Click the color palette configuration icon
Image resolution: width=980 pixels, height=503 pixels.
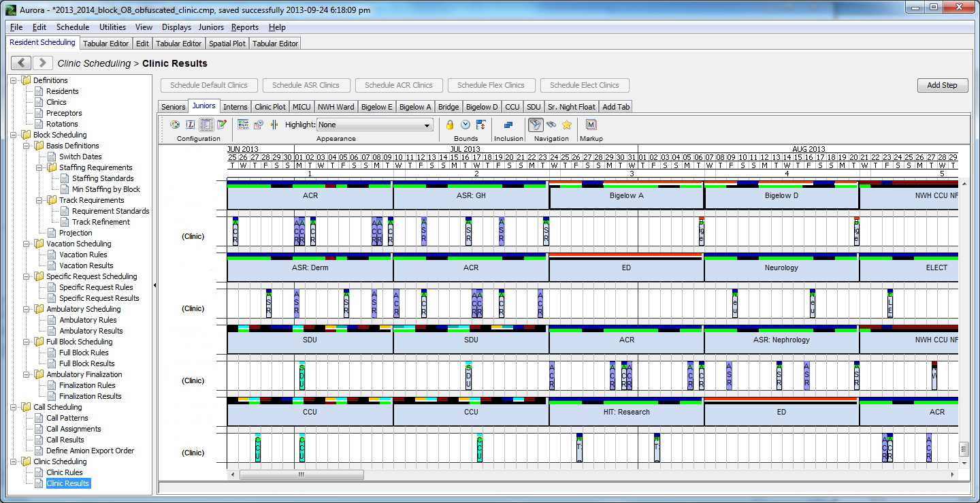pos(174,125)
